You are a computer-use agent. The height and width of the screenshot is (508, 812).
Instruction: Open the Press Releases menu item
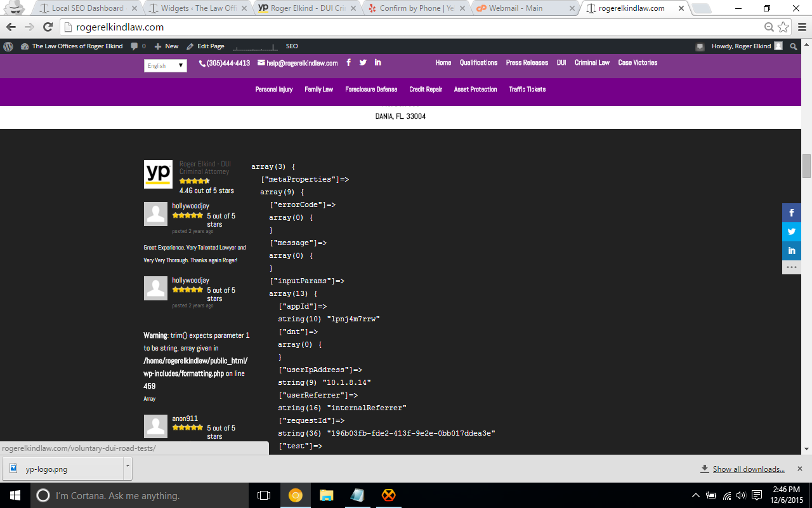click(527, 62)
